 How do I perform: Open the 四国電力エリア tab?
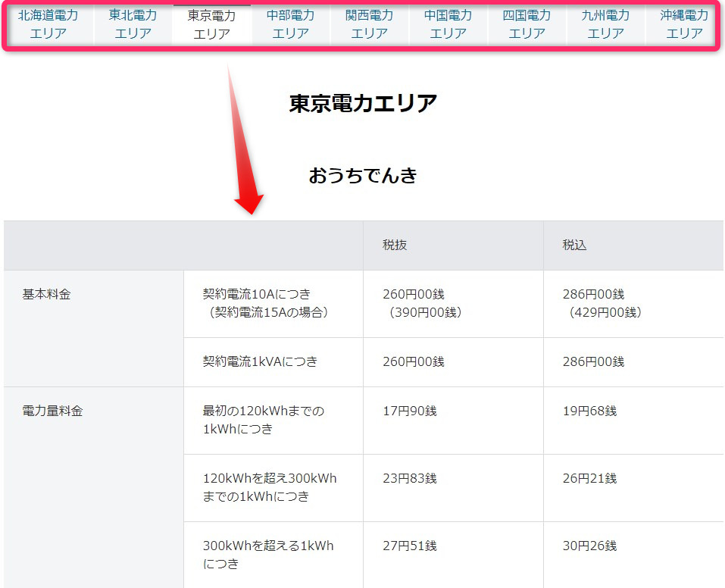527,24
